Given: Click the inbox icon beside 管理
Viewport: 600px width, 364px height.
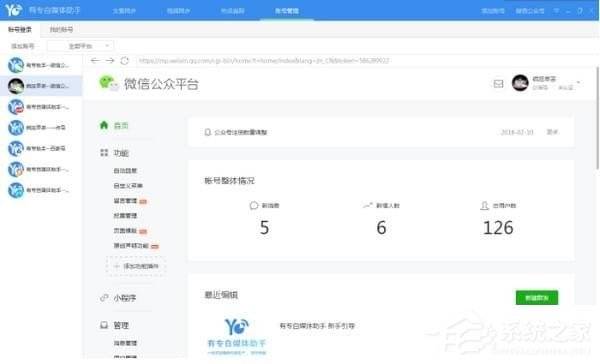Looking at the screenshot, I should pos(104,325).
